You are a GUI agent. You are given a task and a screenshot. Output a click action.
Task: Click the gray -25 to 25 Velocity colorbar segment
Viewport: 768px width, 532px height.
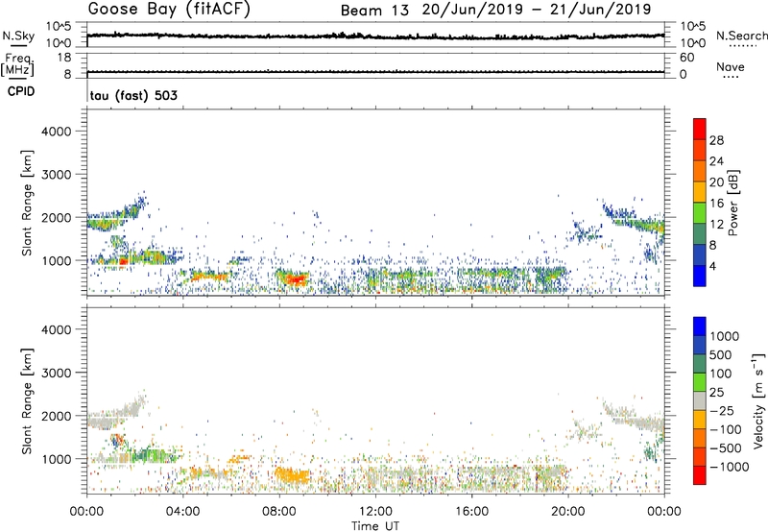point(700,400)
